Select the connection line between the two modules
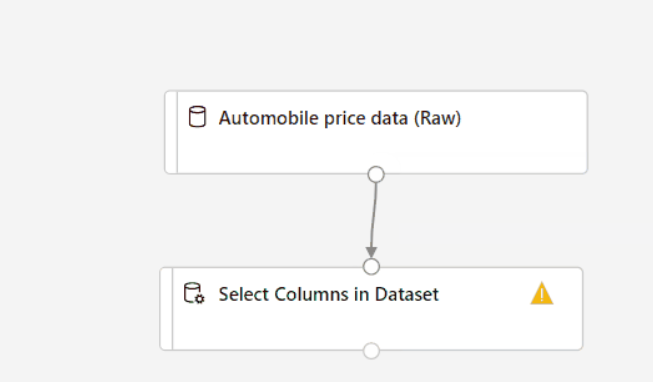 pos(374,215)
